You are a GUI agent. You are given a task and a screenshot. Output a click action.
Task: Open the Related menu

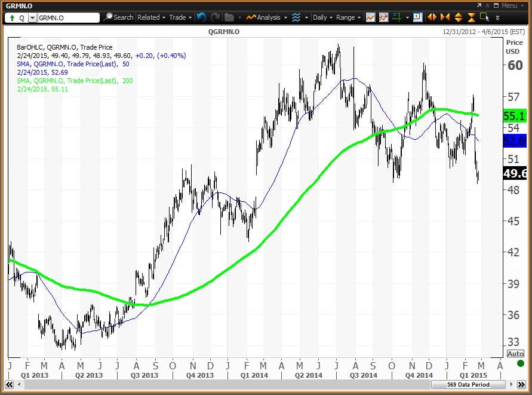click(x=151, y=17)
